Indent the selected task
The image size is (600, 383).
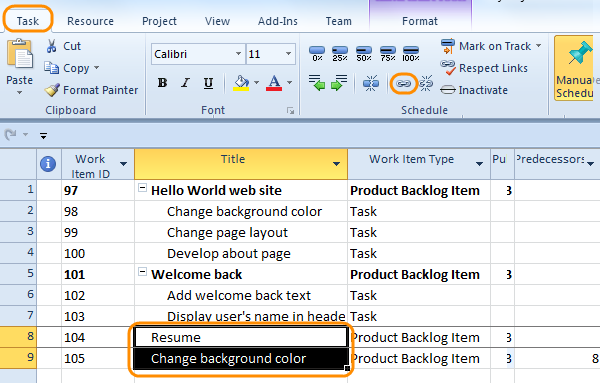pos(339,83)
